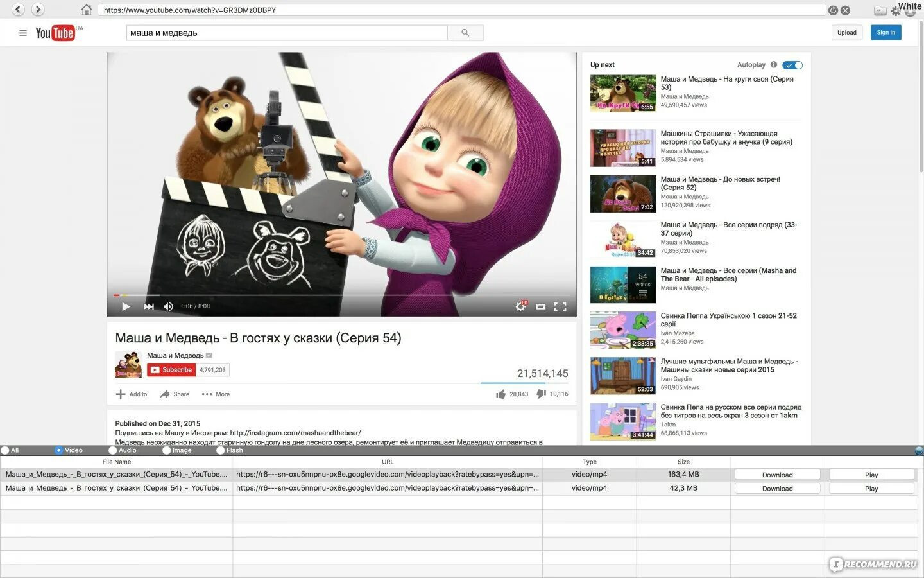Open the 54 videos All episodes playlist
Viewport: 924px width, 578px height.
point(623,285)
